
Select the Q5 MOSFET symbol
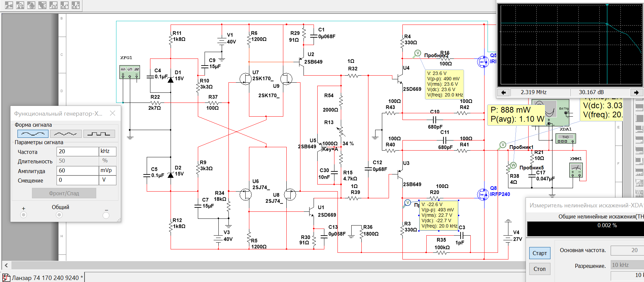[x=483, y=62]
